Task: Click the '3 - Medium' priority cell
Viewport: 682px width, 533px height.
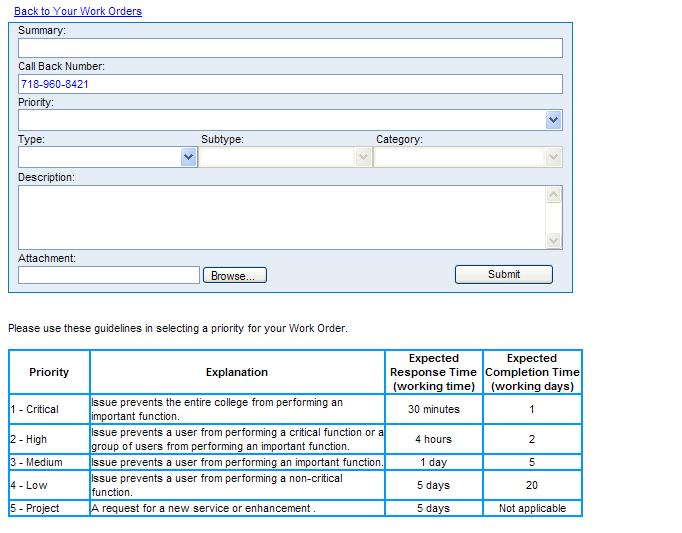Action: pyautogui.click(x=49, y=462)
